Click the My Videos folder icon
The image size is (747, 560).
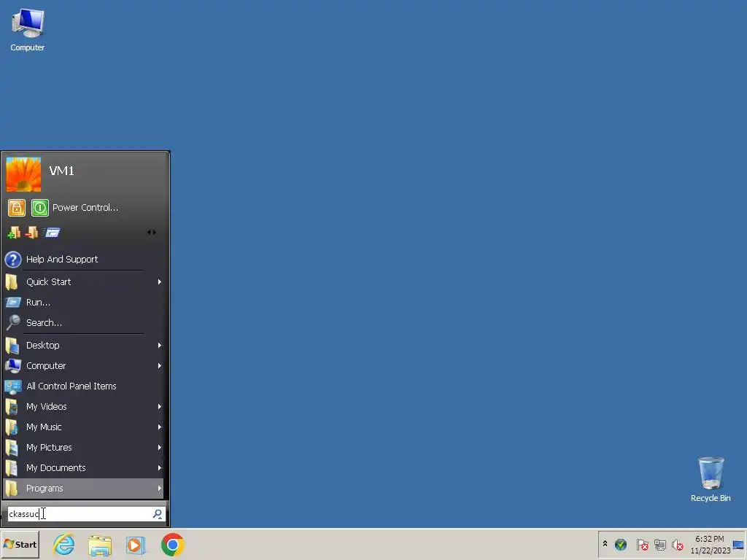(12, 407)
